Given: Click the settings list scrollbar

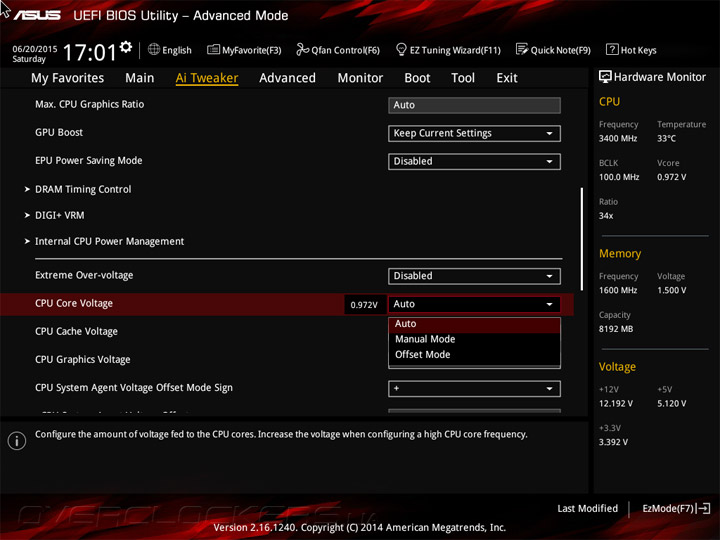Looking at the screenshot, I should (x=582, y=239).
